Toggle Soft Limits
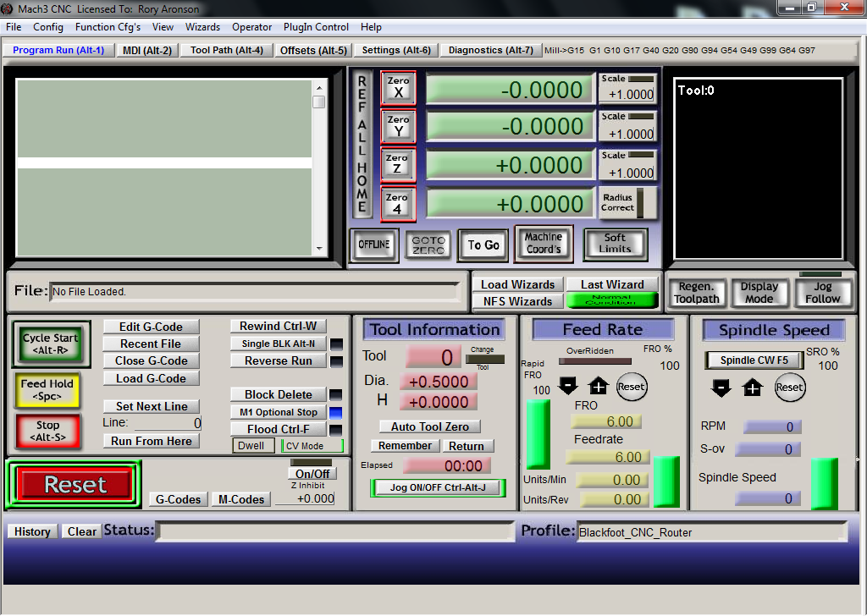 click(x=615, y=244)
